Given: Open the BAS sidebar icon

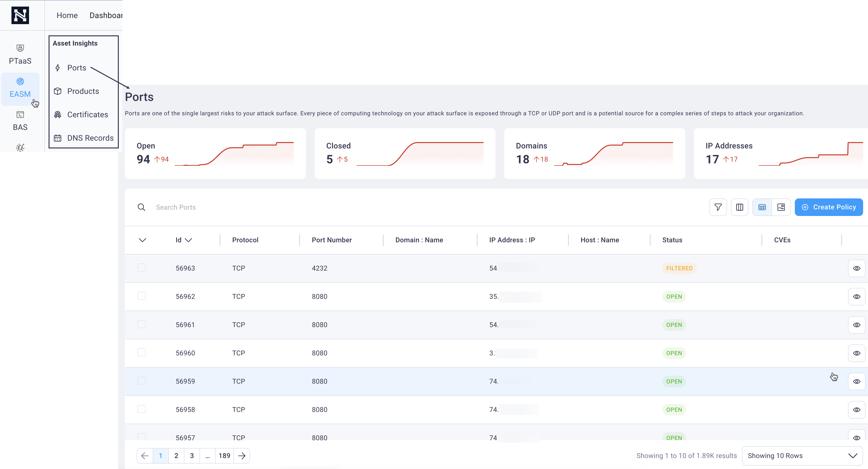Looking at the screenshot, I should (20, 115).
